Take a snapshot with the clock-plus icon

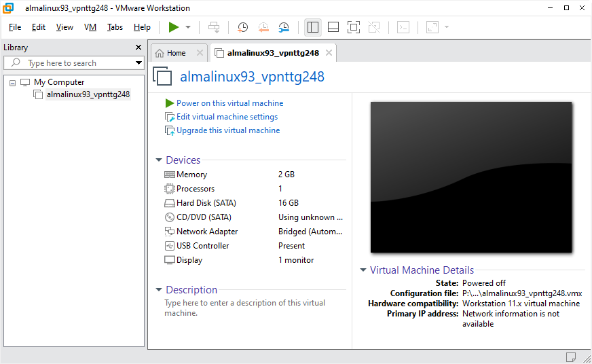pyautogui.click(x=242, y=27)
